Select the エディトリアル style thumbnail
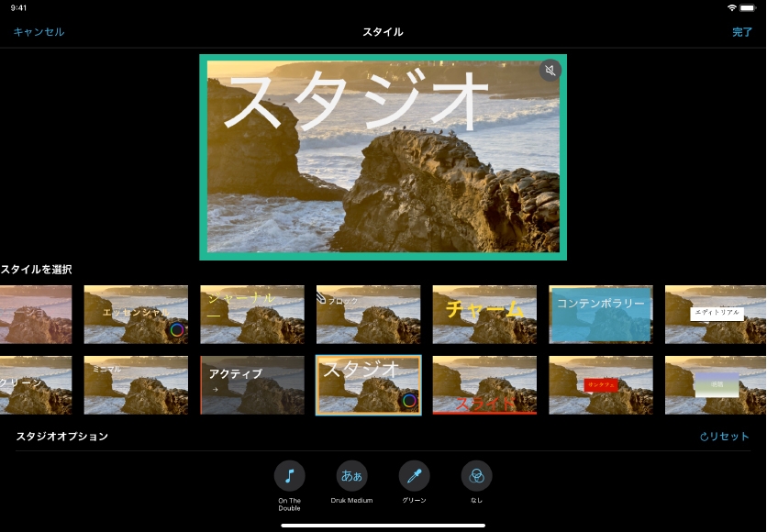 tap(716, 314)
